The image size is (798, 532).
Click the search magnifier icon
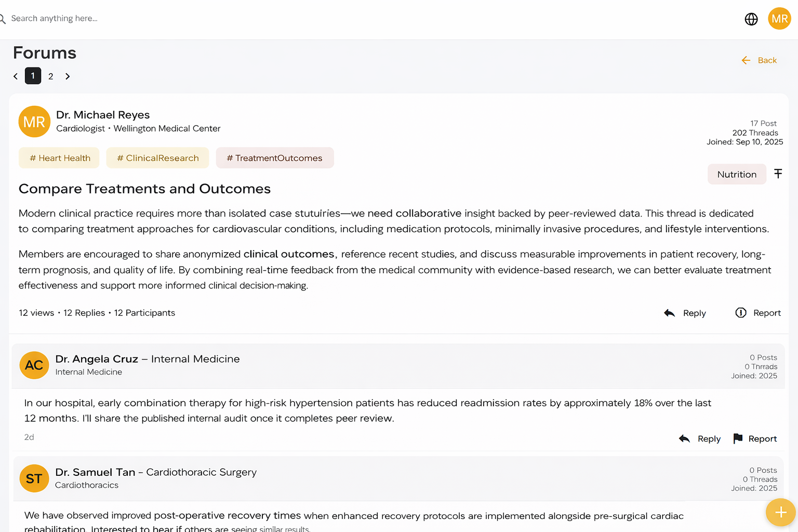2,19
